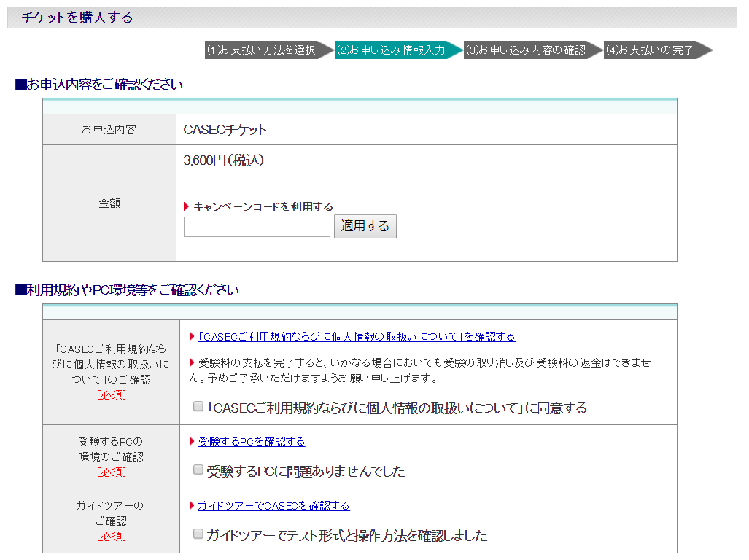This screenshot has width=749, height=560.
Task: Open the 受験するPCを確認する link
Action: coord(252,442)
